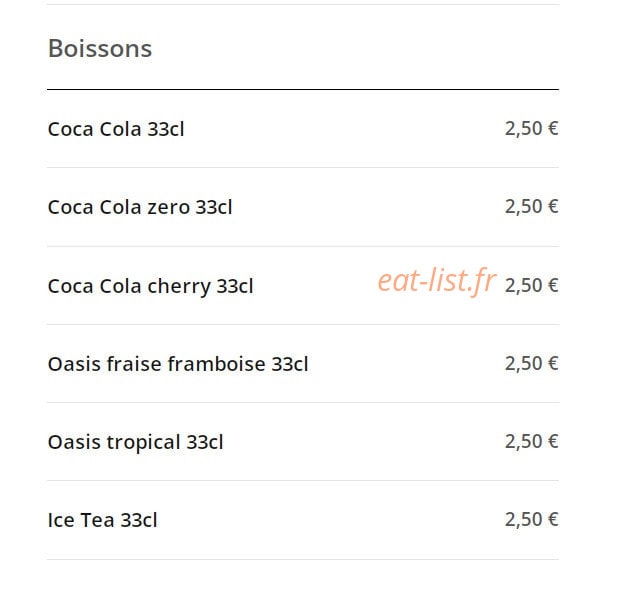Select Oasis fraise framboise 33cl
The width and height of the screenshot is (621, 611).
point(178,364)
